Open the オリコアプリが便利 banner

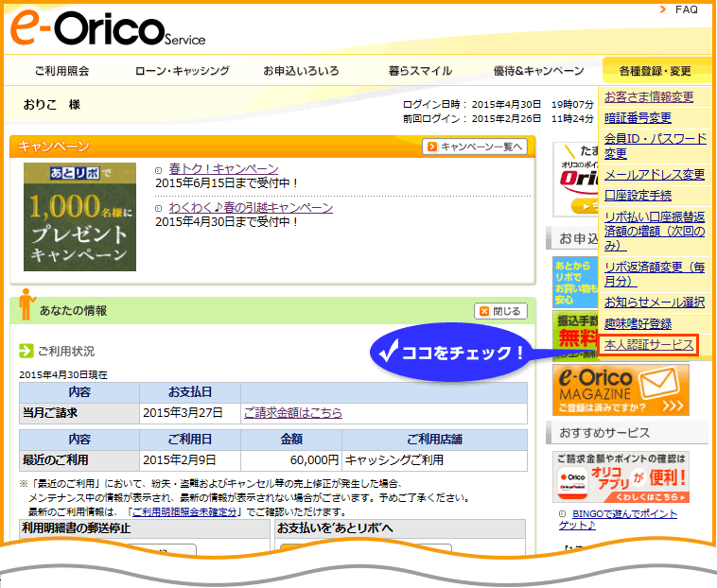coord(621,477)
